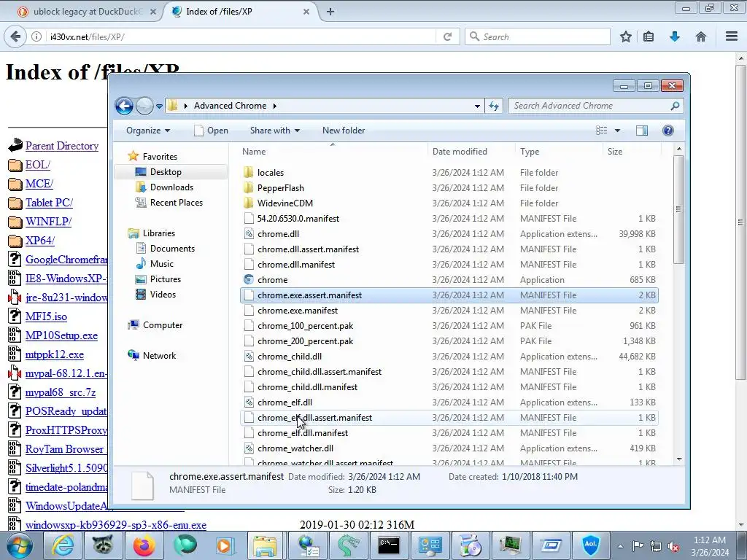Viewport: 747px width, 560px height.
Task: Open the Organize menu
Action: 147,131
